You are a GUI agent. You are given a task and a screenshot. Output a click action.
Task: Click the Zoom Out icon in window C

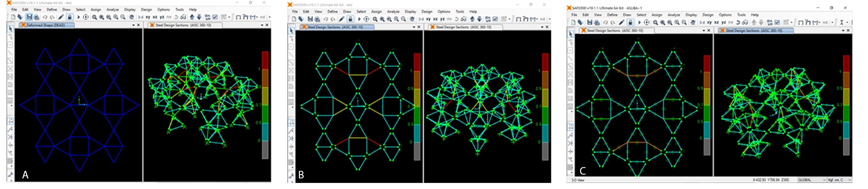[684, 22]
